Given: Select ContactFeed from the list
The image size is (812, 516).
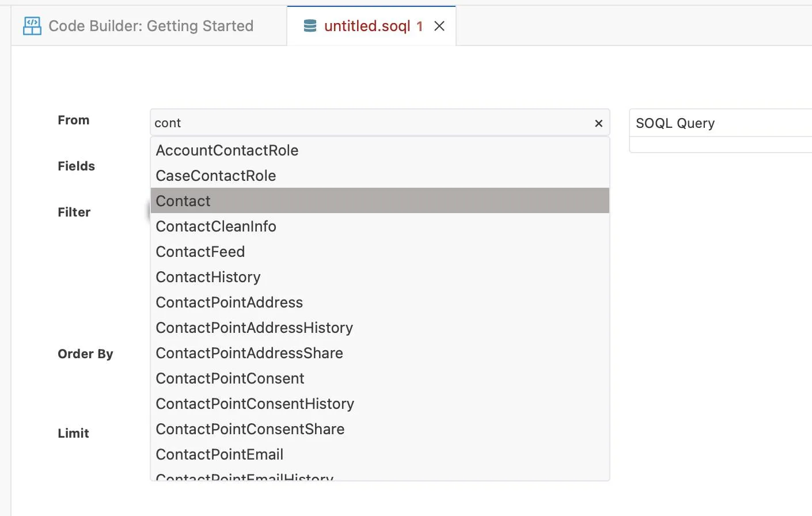Looking at the screenshot, I should point(380,252).
